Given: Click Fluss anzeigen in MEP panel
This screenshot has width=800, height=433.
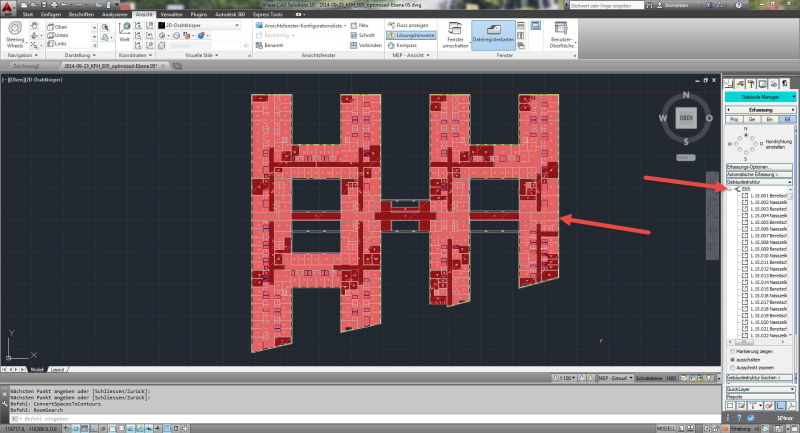Looking at the screenshot, I should (x=408, y=25).
